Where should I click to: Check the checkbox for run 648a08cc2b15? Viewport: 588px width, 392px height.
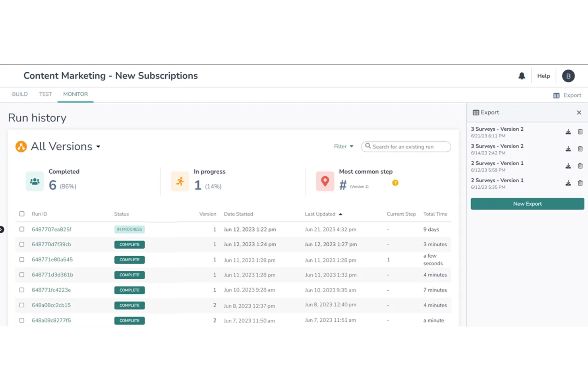(22, 305)
